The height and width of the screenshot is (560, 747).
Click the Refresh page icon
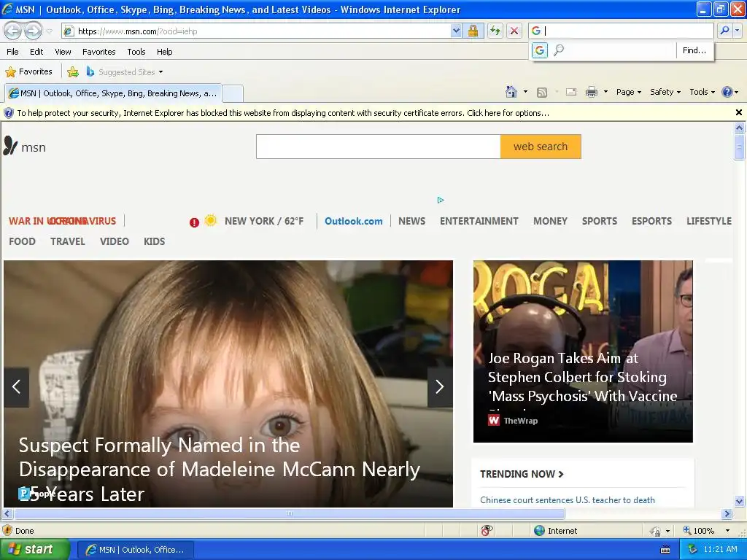pyautogui.click(x=495, y=31)
